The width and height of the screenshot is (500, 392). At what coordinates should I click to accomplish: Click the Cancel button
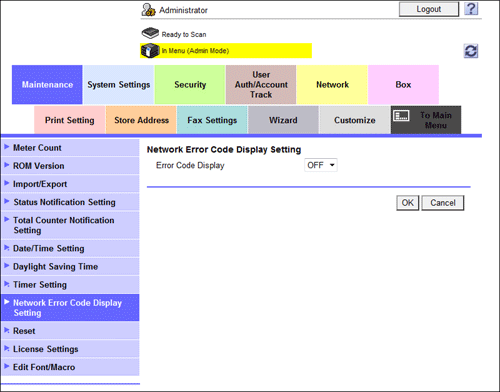(x=443, y=203)
